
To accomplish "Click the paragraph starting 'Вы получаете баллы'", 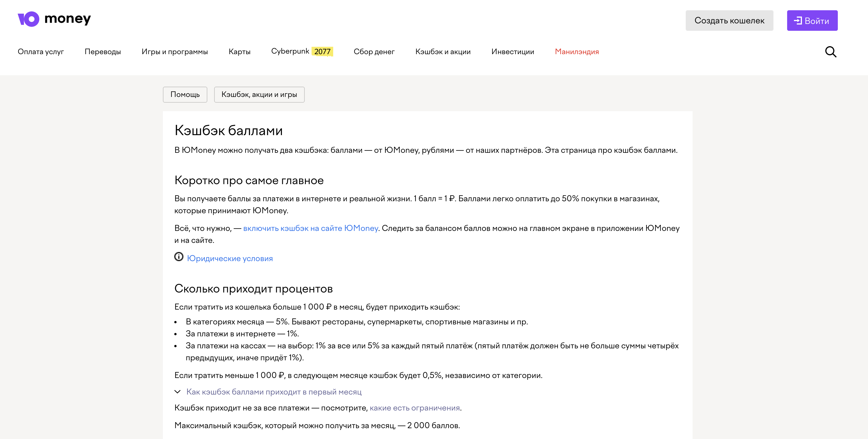I will pyautogui.click(x=417, y=204).
